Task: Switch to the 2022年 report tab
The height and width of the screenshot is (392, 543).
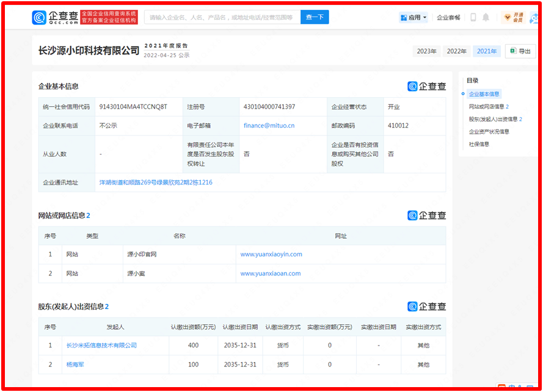Action: [x=457, y=51]
